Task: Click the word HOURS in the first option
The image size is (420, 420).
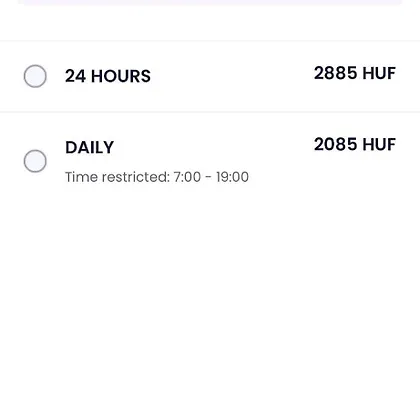Action: 121,76
